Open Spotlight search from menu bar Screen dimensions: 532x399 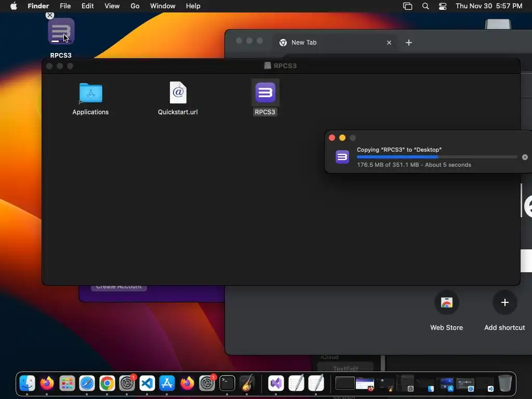click(425, 6)
